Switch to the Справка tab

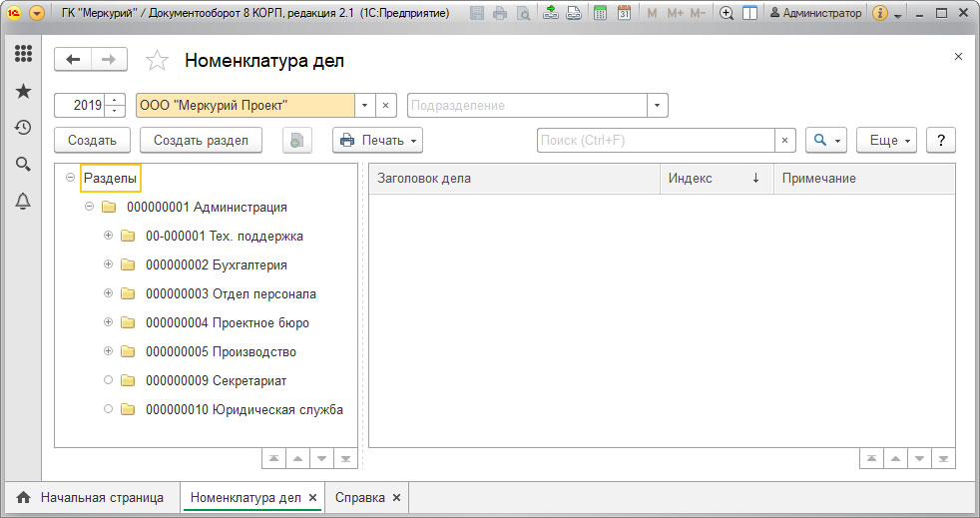click(x=367, y=498)
